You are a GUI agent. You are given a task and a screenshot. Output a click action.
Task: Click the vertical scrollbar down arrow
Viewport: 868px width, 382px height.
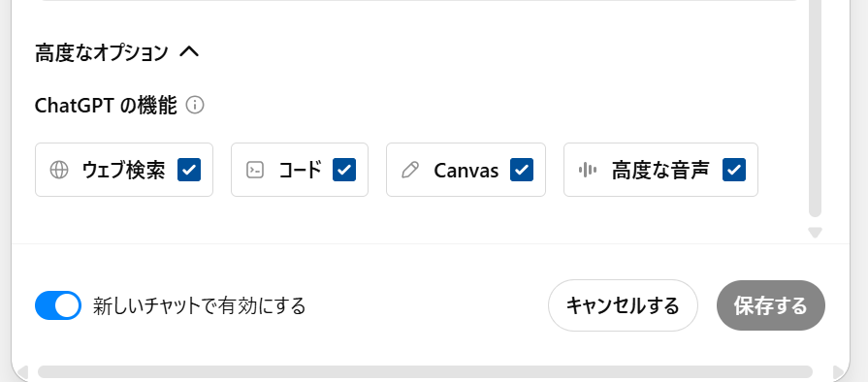click(815, 233)
